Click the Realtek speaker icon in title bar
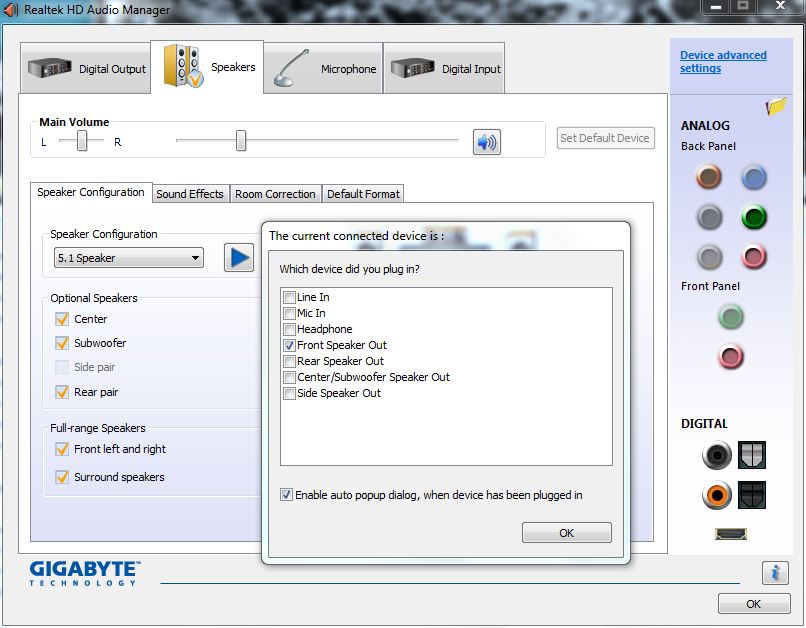Image resolution: width=806 pixels, height=628 pixels. click(x=11, y=10)
